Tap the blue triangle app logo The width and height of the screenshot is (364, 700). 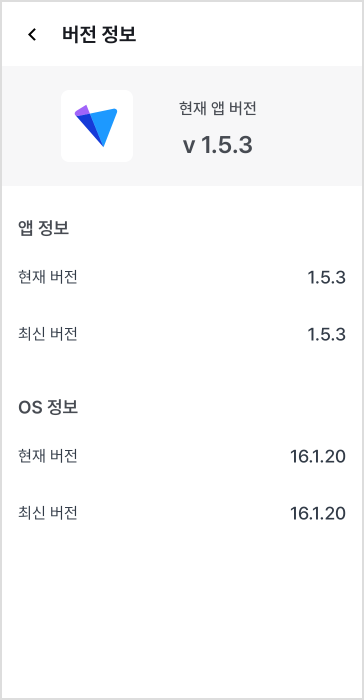96,125
